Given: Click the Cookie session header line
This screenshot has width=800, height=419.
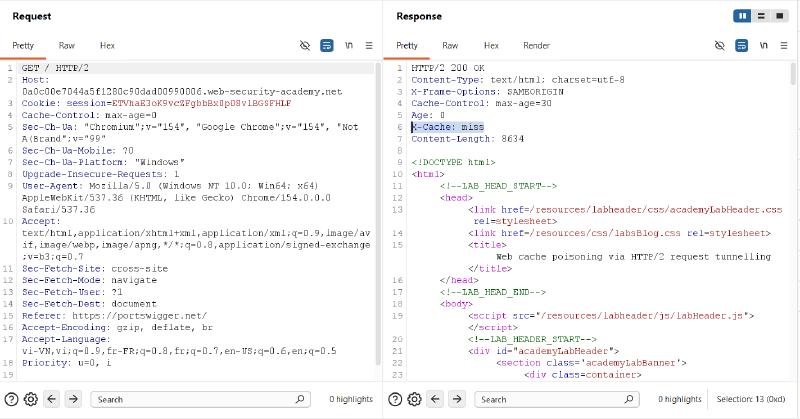Looking at the screenshot, I should tap(156, 103).
